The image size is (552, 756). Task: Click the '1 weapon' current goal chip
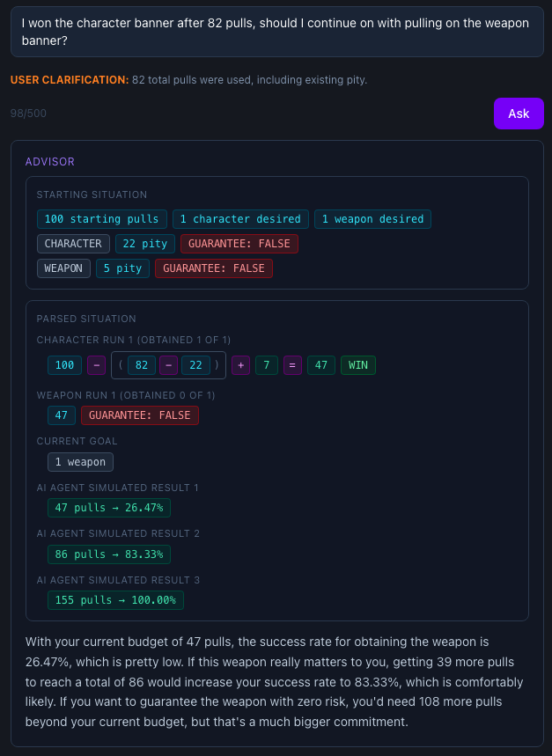pos(80,462)
